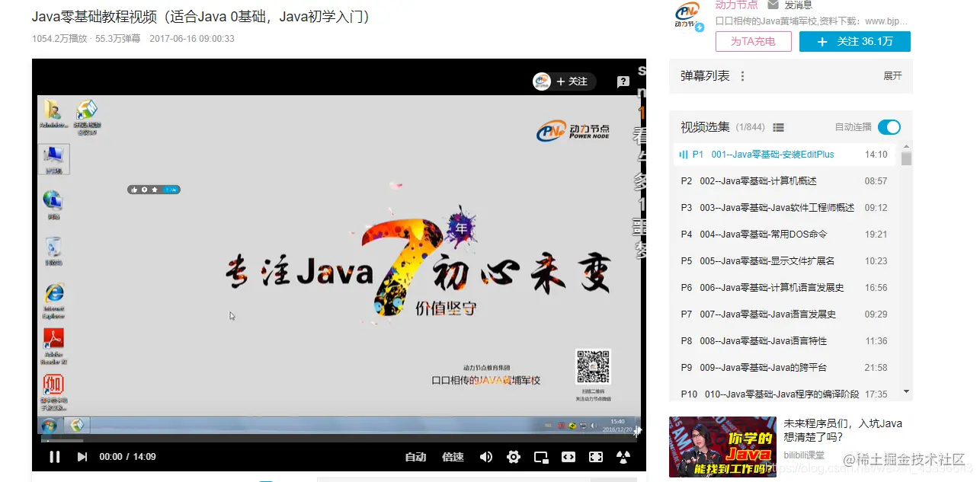Select P8 008--Java零基础-Java语言特性
Image resolution: width=980 pixels, height=482 pixels.
point(784,341)
